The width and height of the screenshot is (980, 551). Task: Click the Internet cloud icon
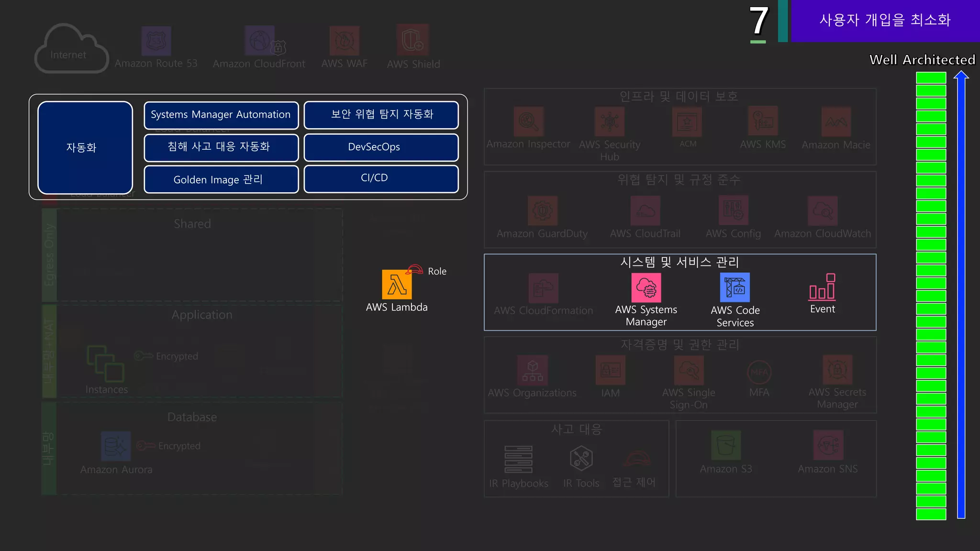(x=71, y=49)
